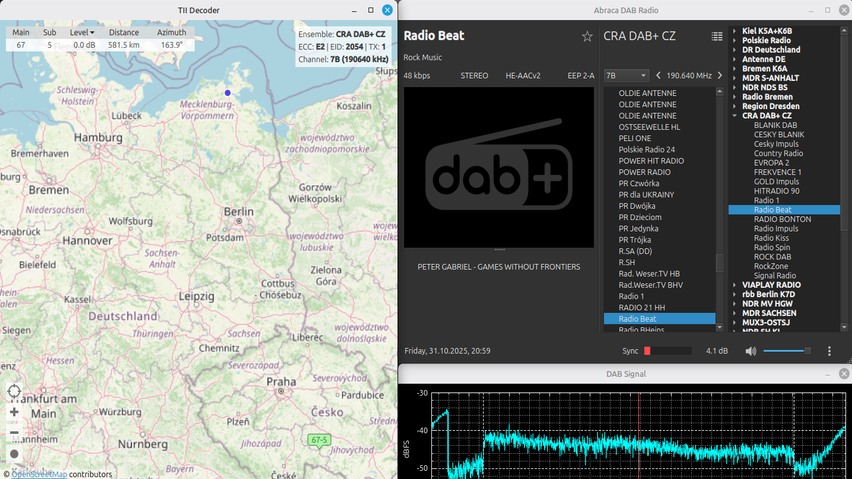The image size is (852, 479).
Task: Zoom in on the TII map
Action: click(x=14, y=412)
